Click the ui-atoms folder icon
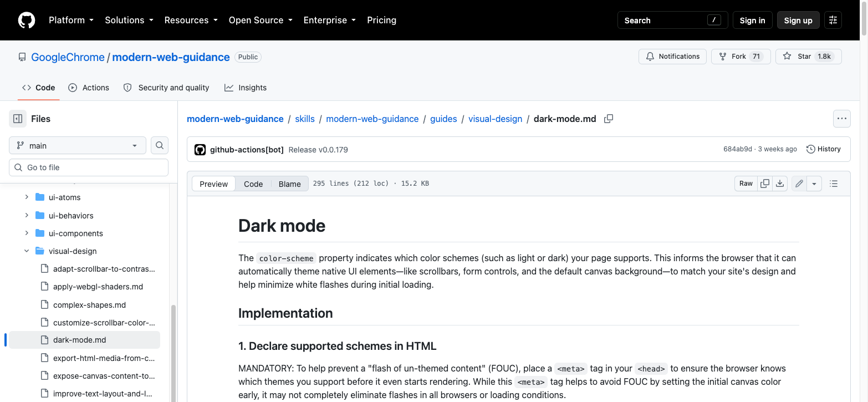 coord(40,197)
